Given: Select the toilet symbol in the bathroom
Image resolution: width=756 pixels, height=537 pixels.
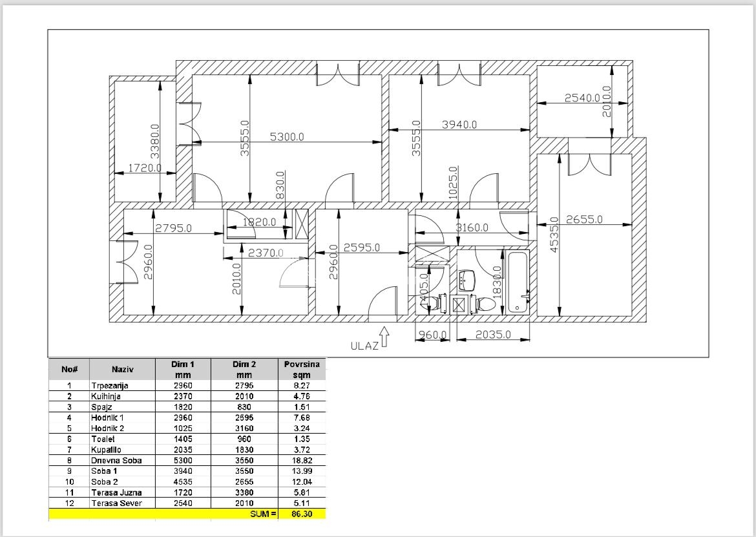Looking at the screenshot, I should (x=482, y=303).
